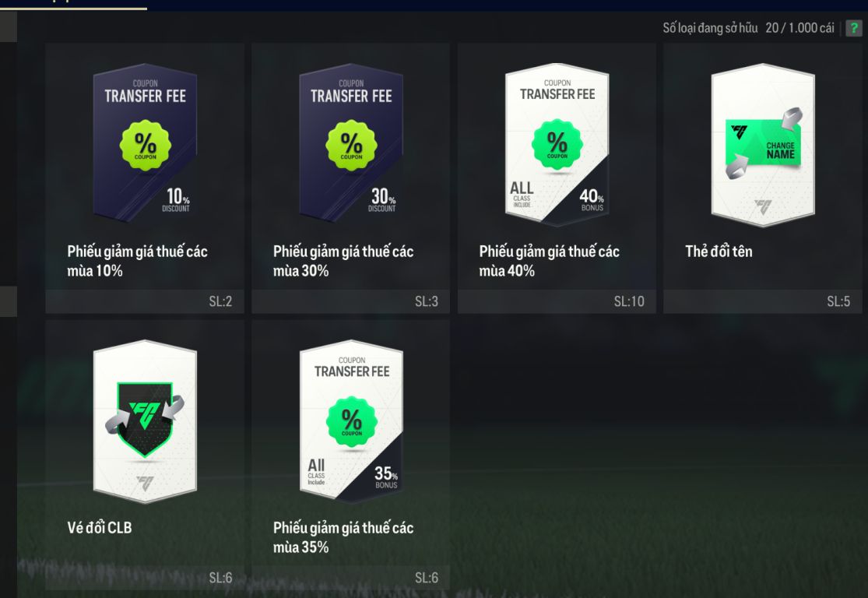Click 'Phiếu giảm giá thuế các mùa 40%' title

pyautogui.click(x=549, y=261)
